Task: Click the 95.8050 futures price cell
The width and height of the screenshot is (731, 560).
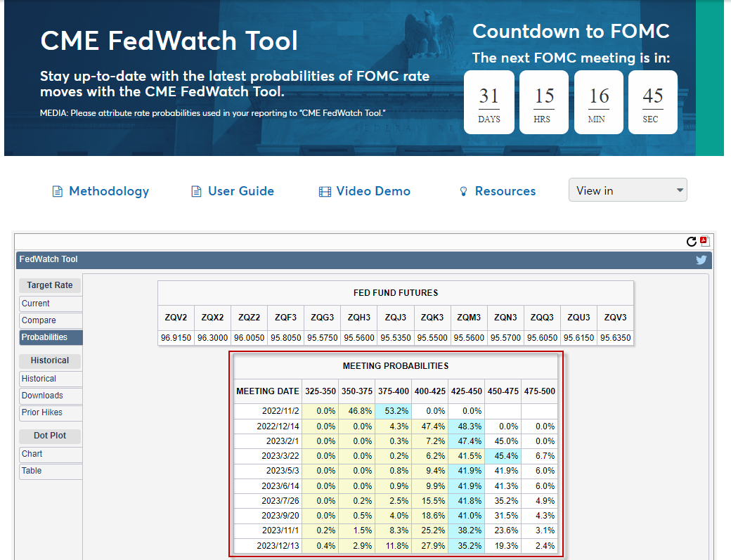Action: pyautogui.click(x=286, y=337)
